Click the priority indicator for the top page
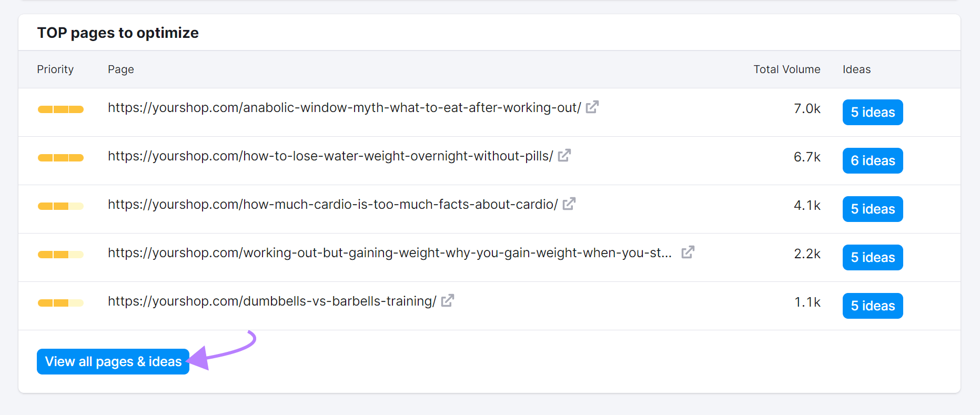The height and width of the screenshot is (415, 980). 60,109
